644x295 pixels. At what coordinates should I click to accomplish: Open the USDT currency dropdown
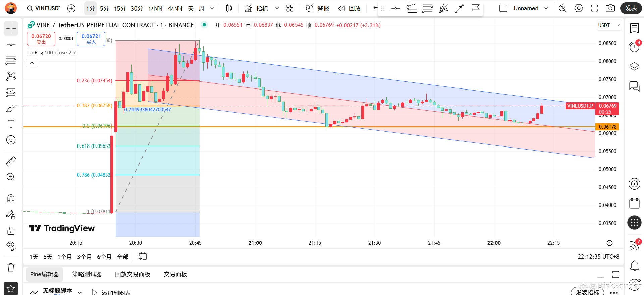point(609,25)
